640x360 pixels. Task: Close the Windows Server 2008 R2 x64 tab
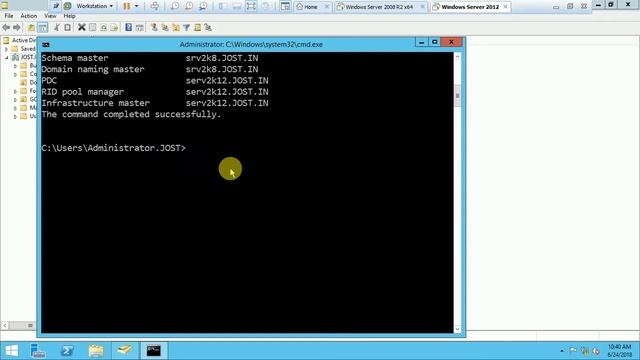pos(422,7)
